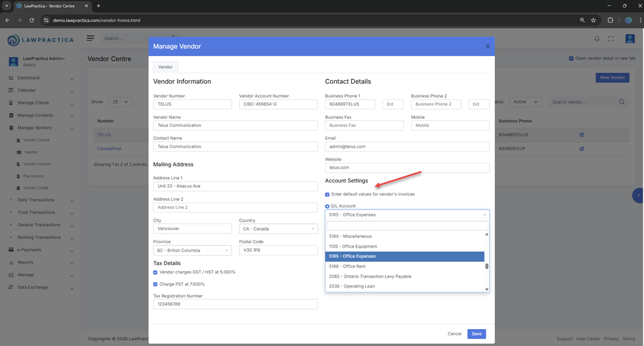Click the edit icon in TELUS row
This screenshot has height=346, width=644.
(x=581, y=135)
